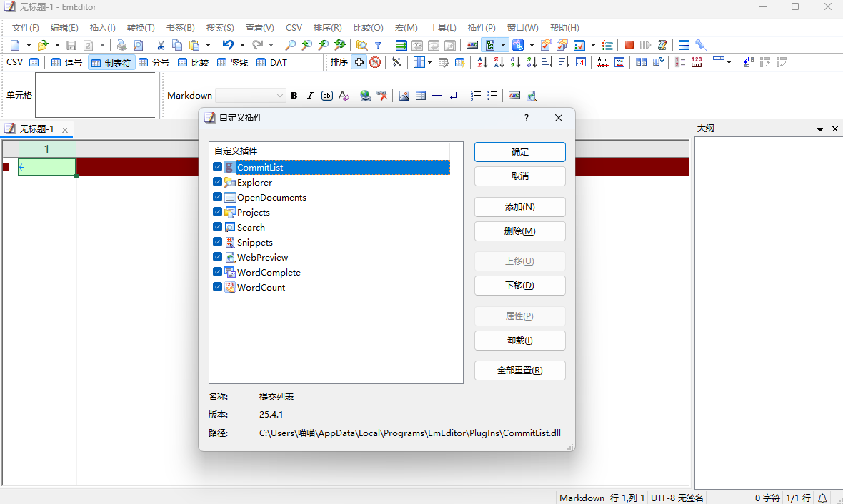843x504 pixels.
Task: Apply Bold from the Markdown toolbar
Action: 294,96
